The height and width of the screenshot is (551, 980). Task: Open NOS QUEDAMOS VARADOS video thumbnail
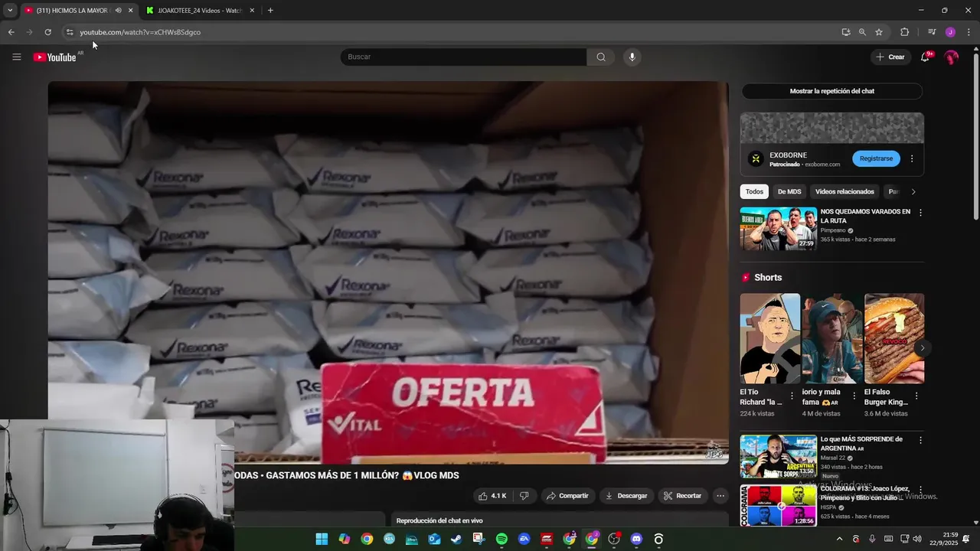(x=778, y=229)
